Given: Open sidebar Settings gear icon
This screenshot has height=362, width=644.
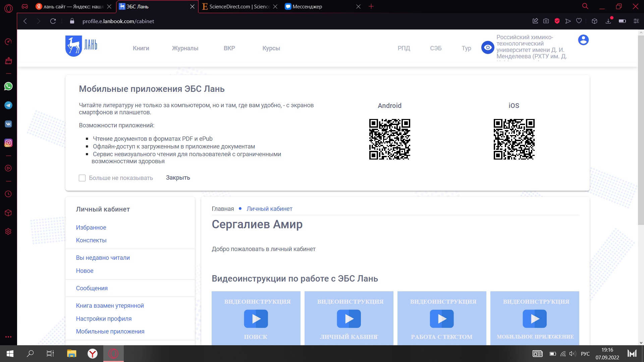Looking at the screenshot, I should tap(8, 232).
